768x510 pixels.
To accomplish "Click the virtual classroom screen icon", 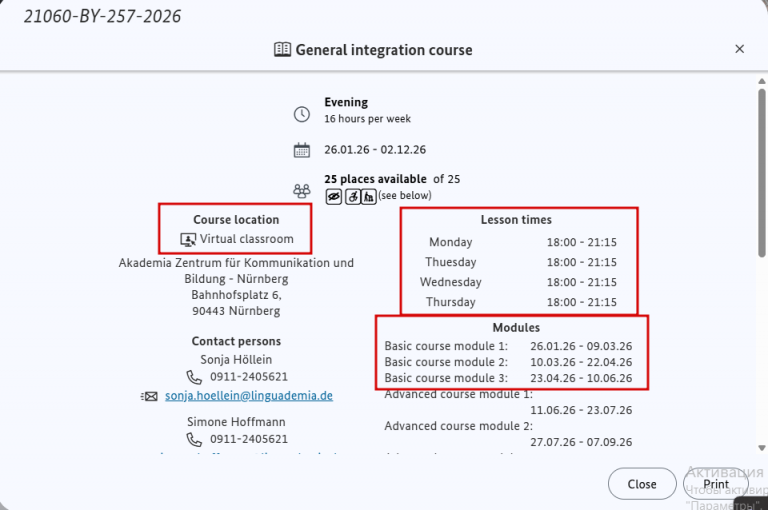I will [x=187, y=239].
